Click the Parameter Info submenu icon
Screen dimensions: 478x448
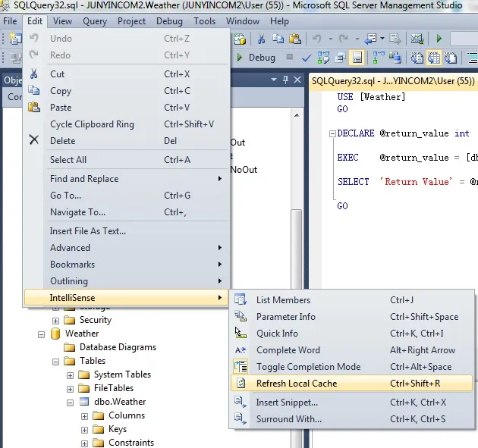(x=241, y=316)
